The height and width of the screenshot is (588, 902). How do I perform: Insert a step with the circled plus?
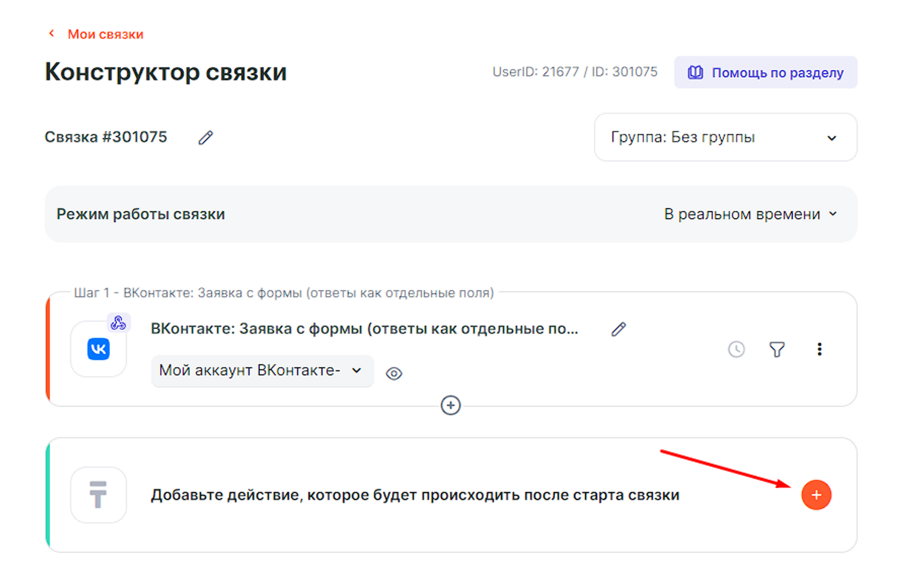pyautogui.click(x=450, y=405)
